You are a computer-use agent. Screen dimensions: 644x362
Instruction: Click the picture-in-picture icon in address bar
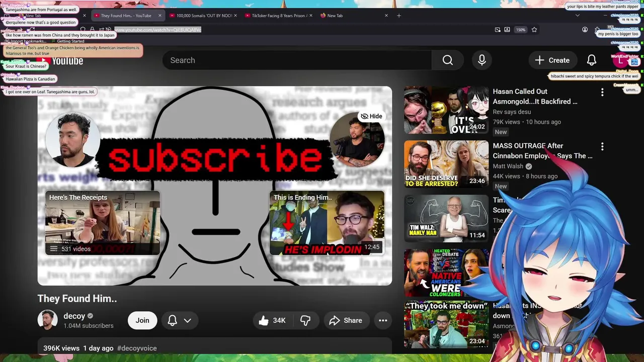[498, 30]
